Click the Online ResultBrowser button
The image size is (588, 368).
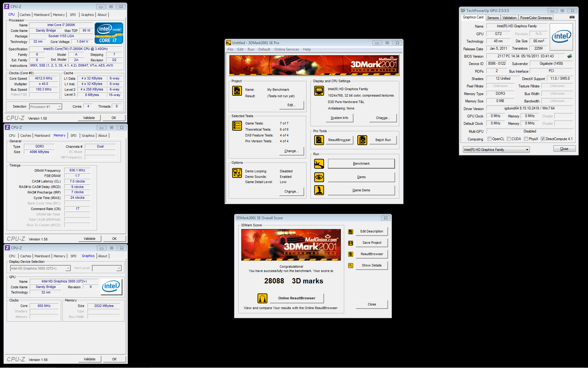297,298
